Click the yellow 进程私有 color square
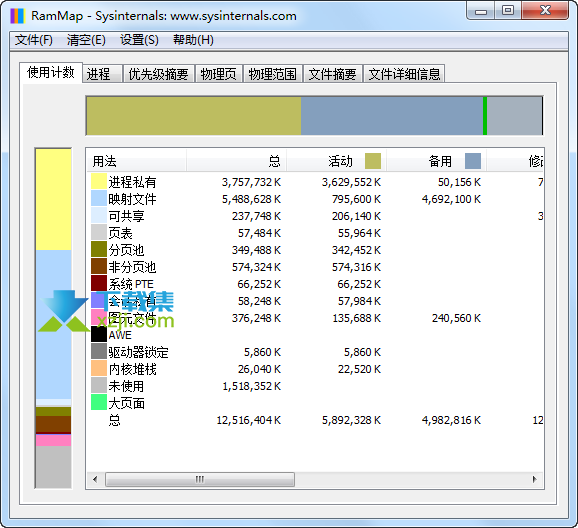The width and height of the screenshot is (578, 528). 99,182
